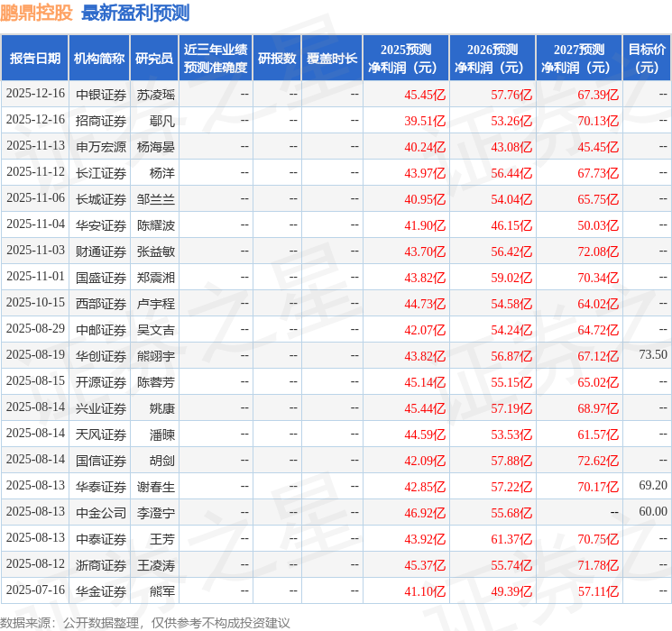Select the 长江证券 institution cell
The height and width of the screenshot is (631, 672).
(101, 173)
